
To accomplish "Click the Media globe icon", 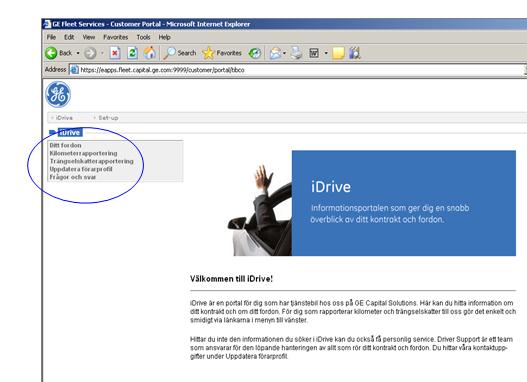I will coord(255,53).
